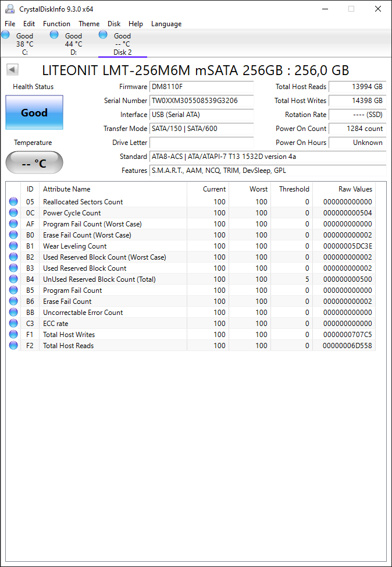Click the blue status orb for drive C:
The width and height of the screenshot is (392, 567).
(x=5, y=35)
